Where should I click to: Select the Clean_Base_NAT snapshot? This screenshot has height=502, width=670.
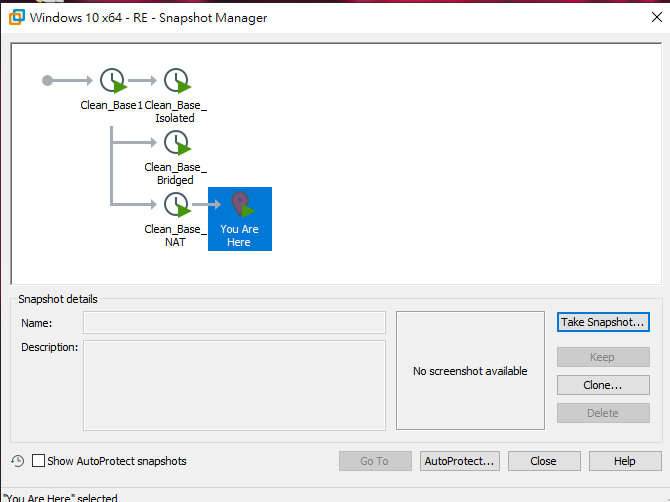point(176,206)
